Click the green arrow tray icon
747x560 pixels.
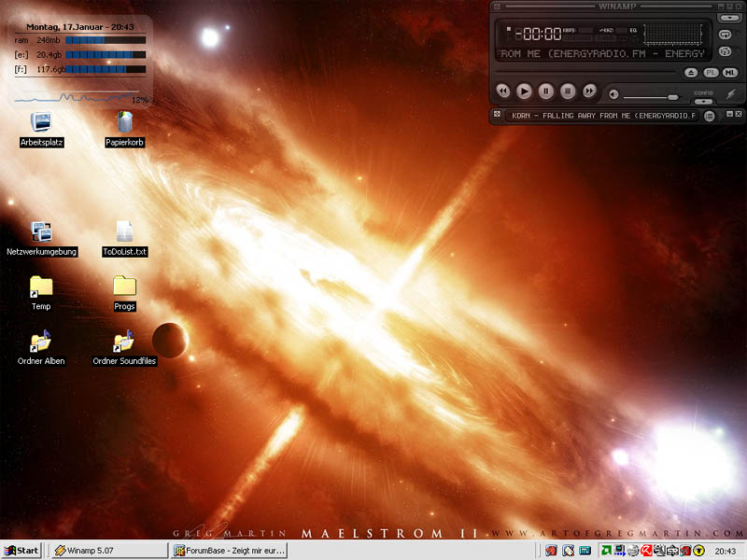click(x=605, y=551)
